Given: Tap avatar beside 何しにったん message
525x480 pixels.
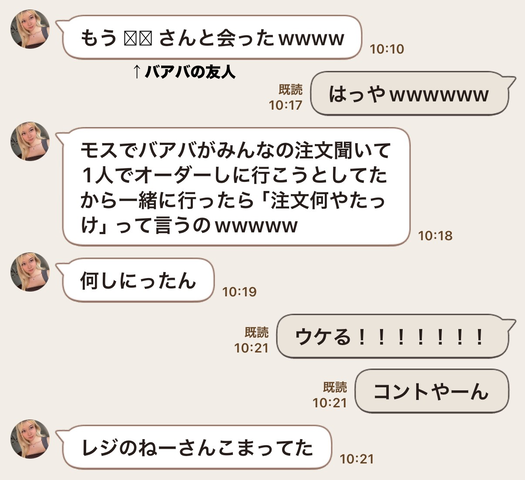Looking at the screenshot, I should click(30, 272).
